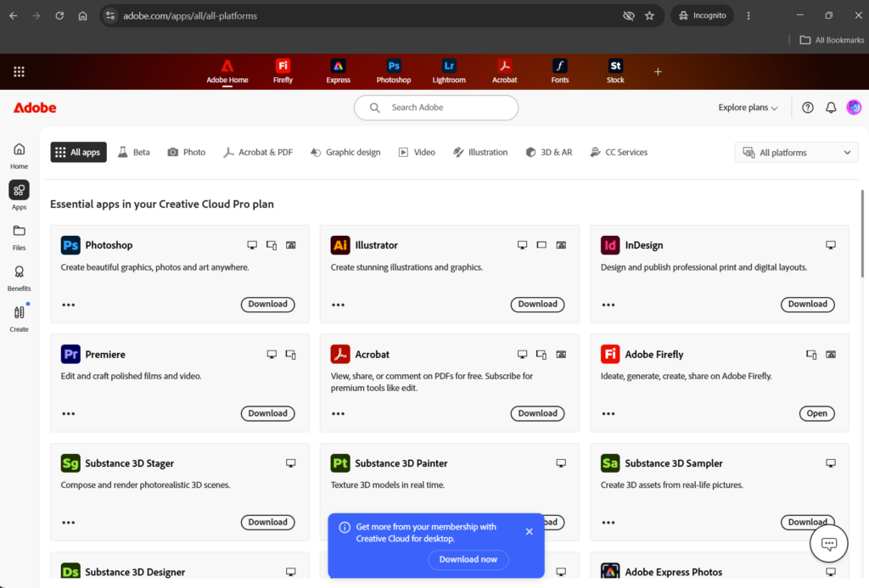Open more options for Substance 3D Stager
Viewport: 869px width, 588px height.
pyautogui.click(x=68, y=523)
